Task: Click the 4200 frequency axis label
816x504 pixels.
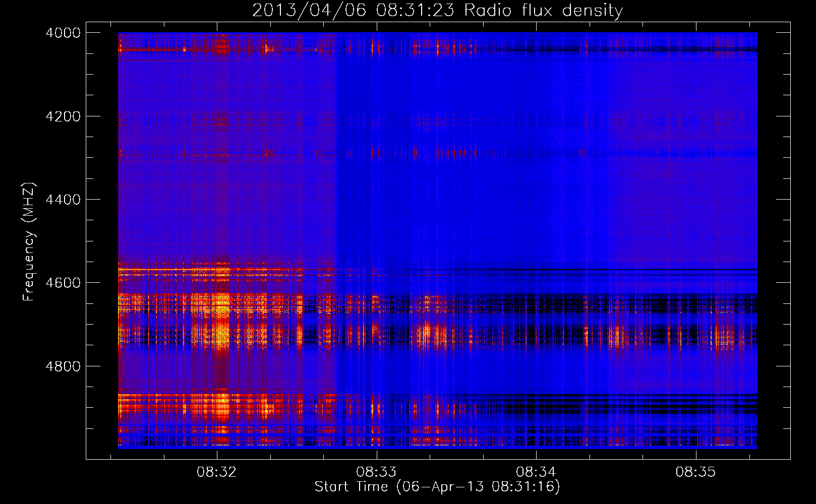Action: point(63,116)
